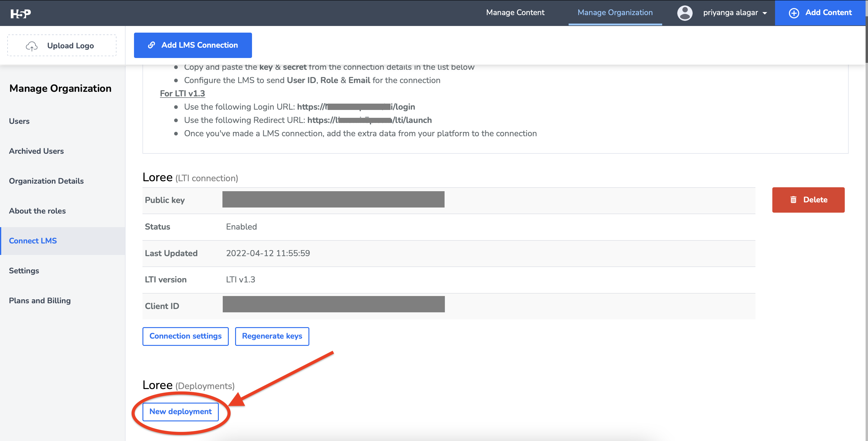Image resolution: width=868 pixels, height=441 pixels.
Task: Click the plus icon beside Add Content
Action: tap(793, 13)
